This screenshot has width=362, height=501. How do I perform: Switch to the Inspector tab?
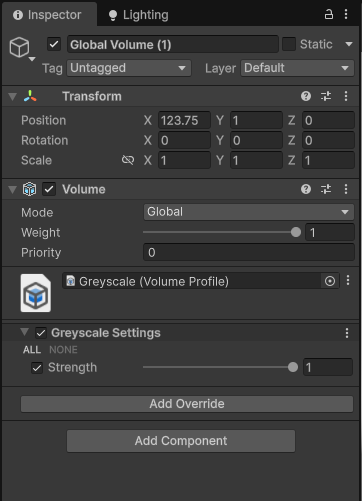[49, 15]
